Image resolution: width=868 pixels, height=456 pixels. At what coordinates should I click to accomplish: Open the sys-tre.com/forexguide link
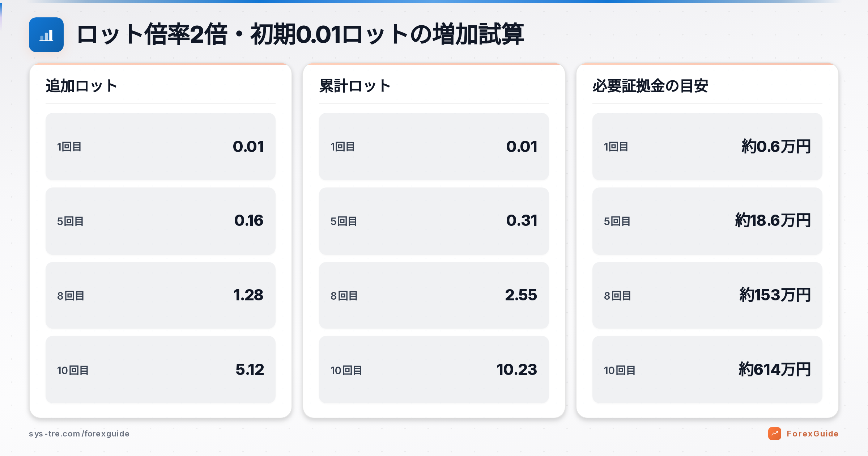(x=79, y=434)
